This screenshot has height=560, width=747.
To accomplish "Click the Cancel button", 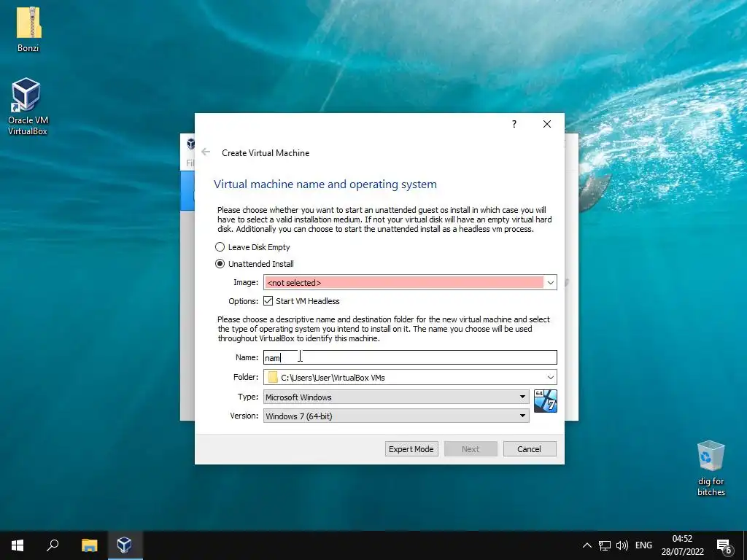I will 530,449.
